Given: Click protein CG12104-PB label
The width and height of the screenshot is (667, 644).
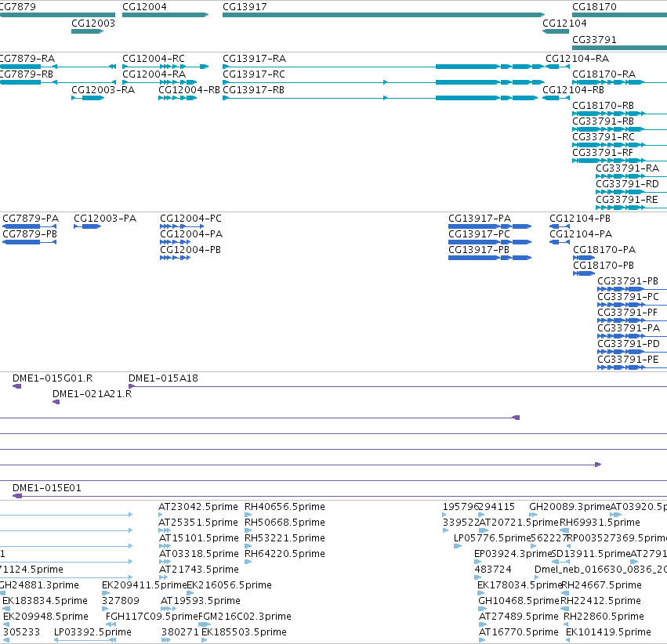Looking at the screenshot, I should pos(580,219).
